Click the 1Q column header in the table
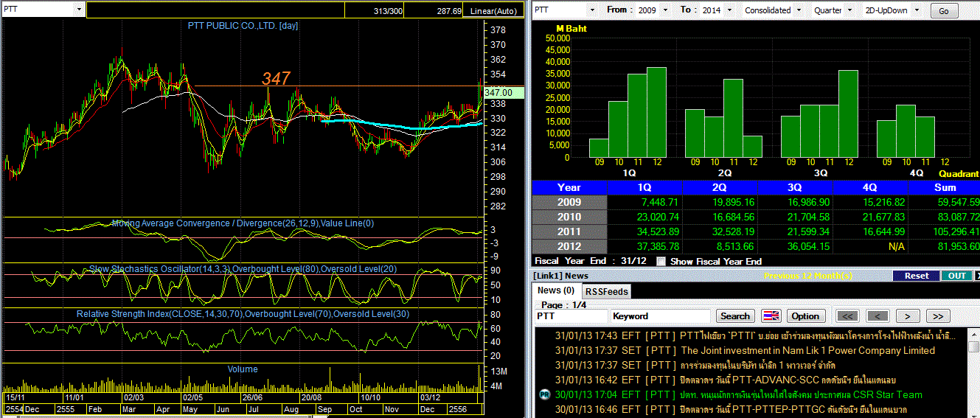 [x=644, y=187]
